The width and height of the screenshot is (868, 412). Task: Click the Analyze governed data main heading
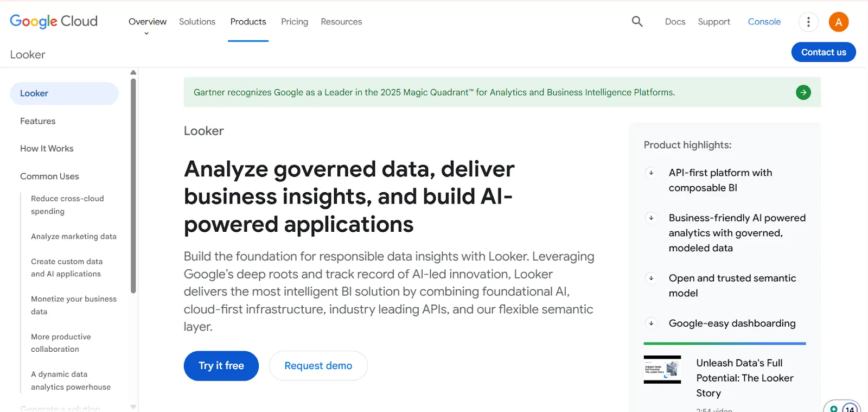coord(349,197)
